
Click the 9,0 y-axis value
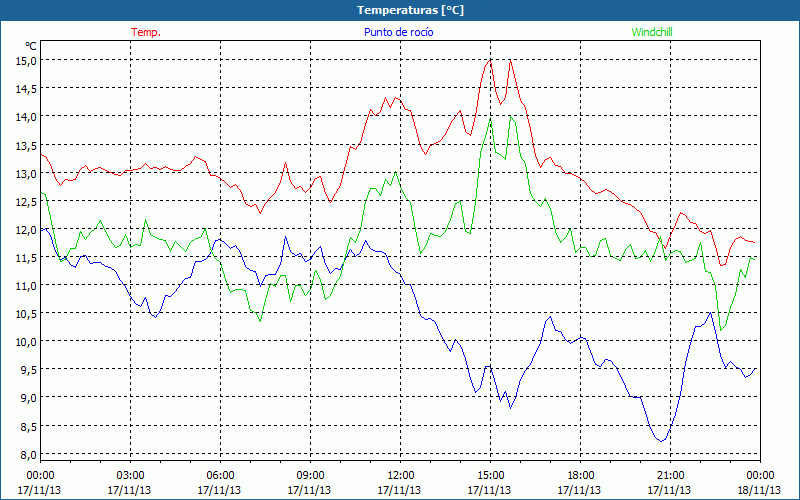(30, 398)
